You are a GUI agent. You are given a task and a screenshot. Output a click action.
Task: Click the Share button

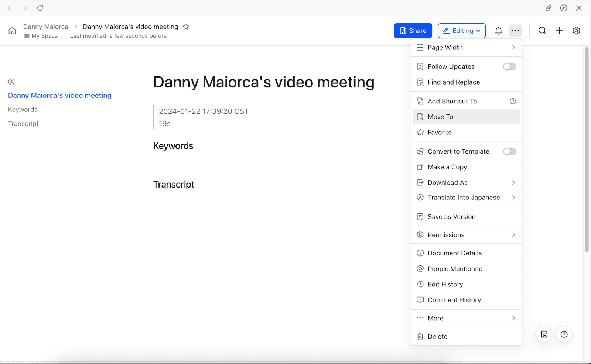413,31
